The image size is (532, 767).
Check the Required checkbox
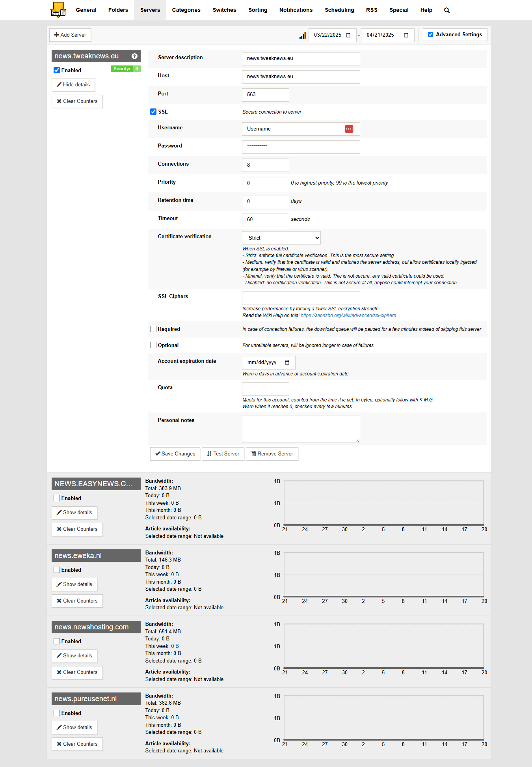point(153,329)
